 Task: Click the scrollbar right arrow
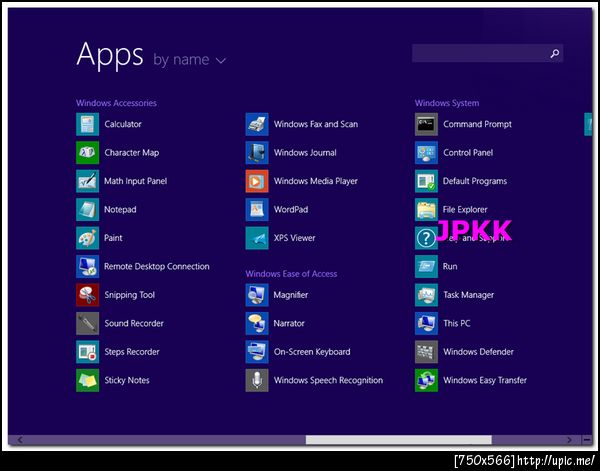coord(569,440)
